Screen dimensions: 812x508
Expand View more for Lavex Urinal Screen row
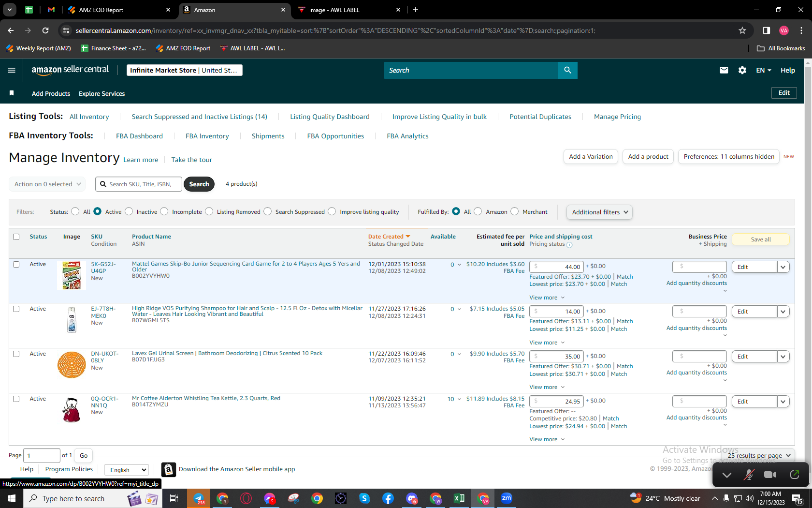[x=547, y=387]
